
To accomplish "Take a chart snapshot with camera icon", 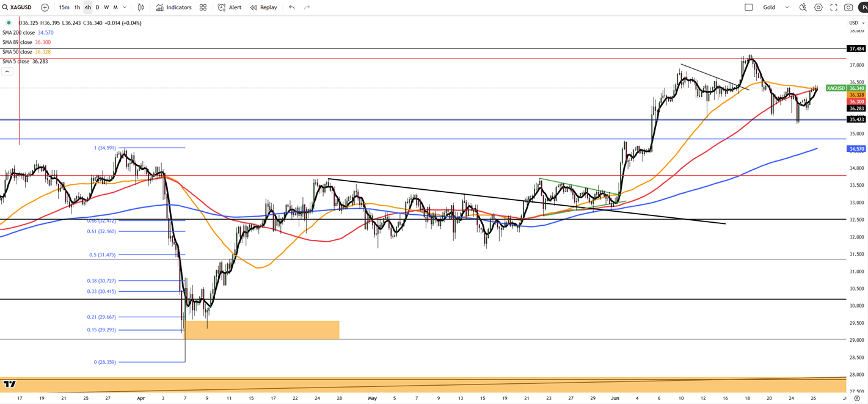I will 848,7.
